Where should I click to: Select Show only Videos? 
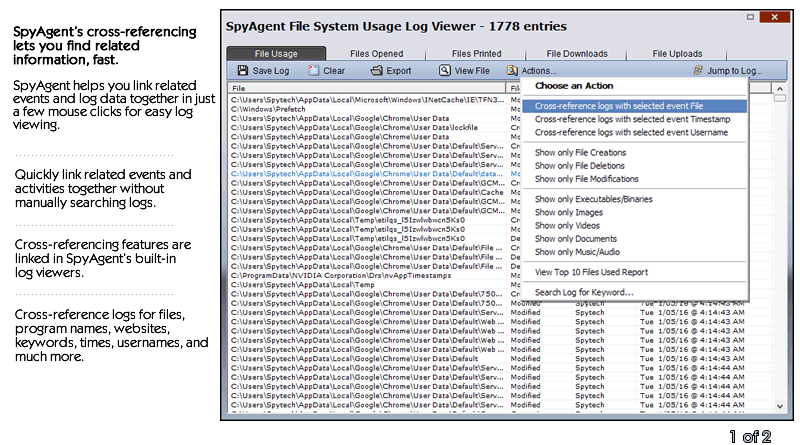(567, 226)
